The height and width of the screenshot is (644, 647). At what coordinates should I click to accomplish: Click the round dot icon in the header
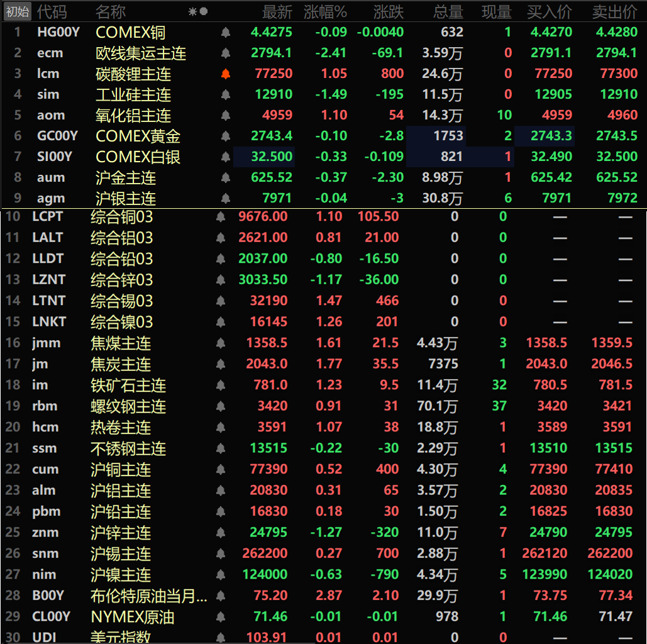204,11
